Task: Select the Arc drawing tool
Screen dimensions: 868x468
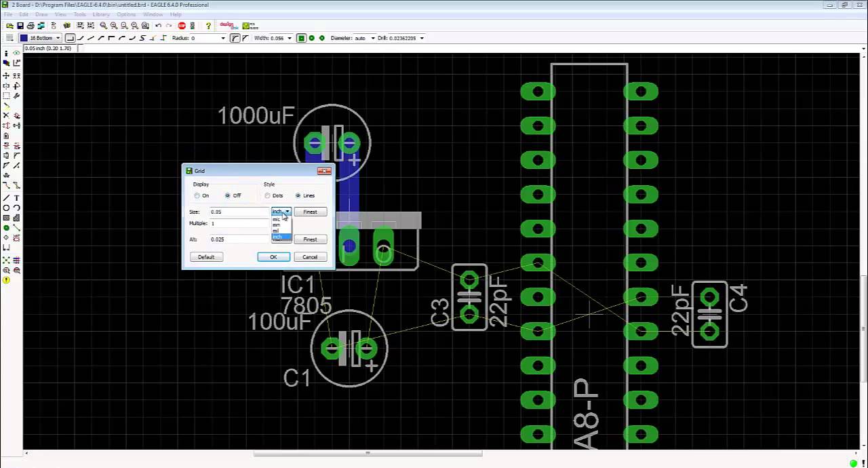Action: [16, 208]
